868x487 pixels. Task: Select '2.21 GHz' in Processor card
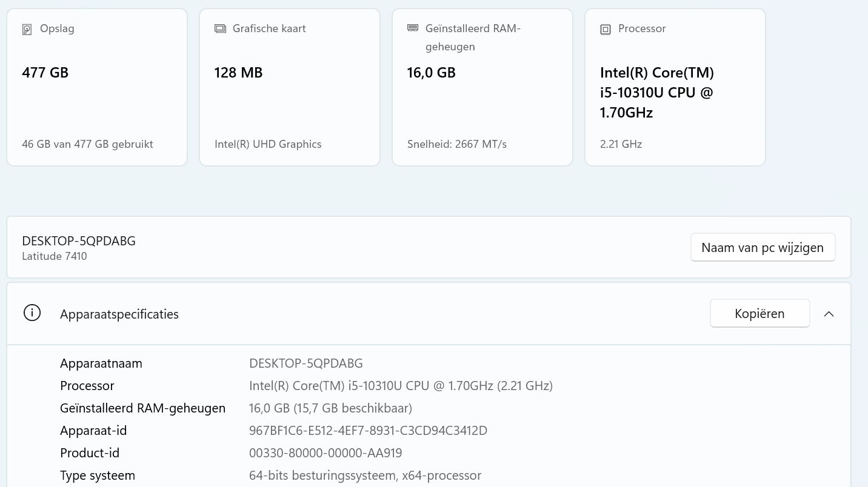point(621,144)
